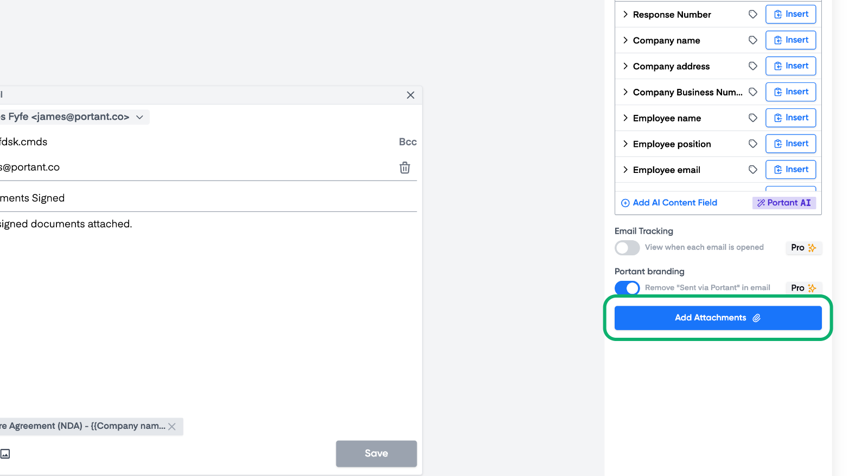Click the Add Attachments button
Screen dimensions: 868x476
[718, 318]
